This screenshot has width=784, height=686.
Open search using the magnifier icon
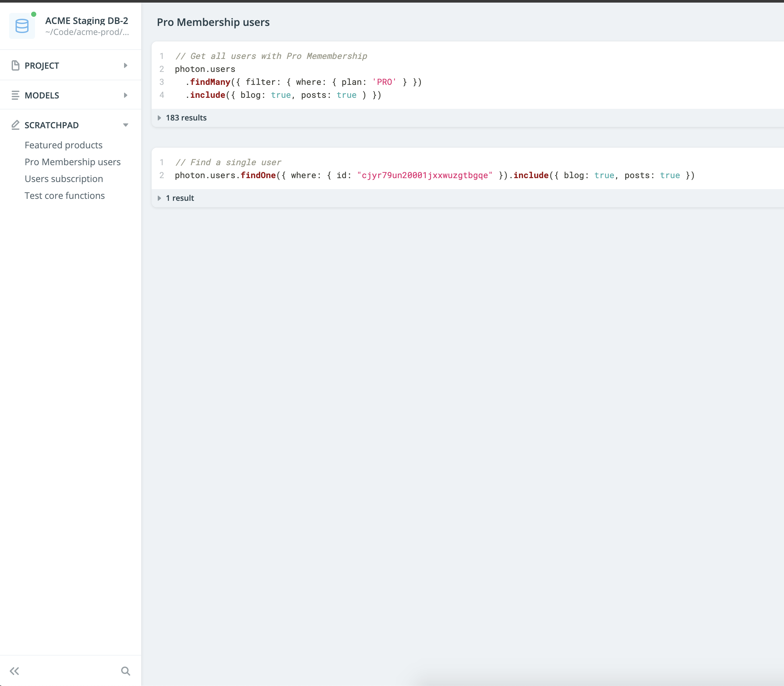point(126,671)
